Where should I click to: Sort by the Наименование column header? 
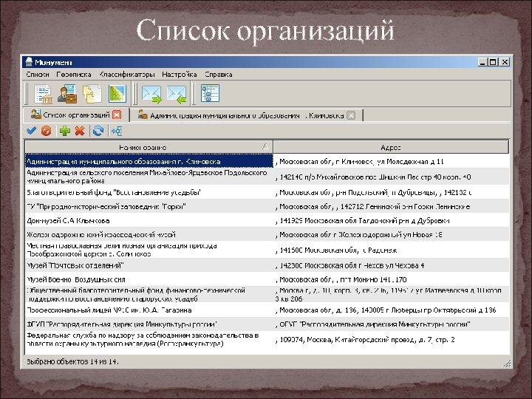coord(149,147)
